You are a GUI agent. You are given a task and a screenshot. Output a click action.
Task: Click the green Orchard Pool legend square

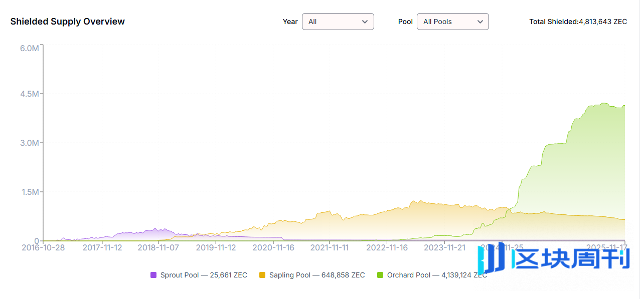coord(380,275)
